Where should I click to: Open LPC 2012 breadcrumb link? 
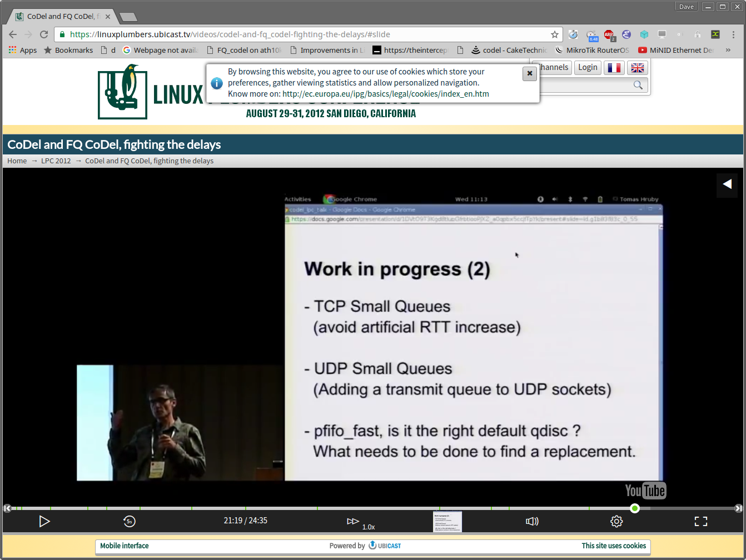click(x=56, y=161)
